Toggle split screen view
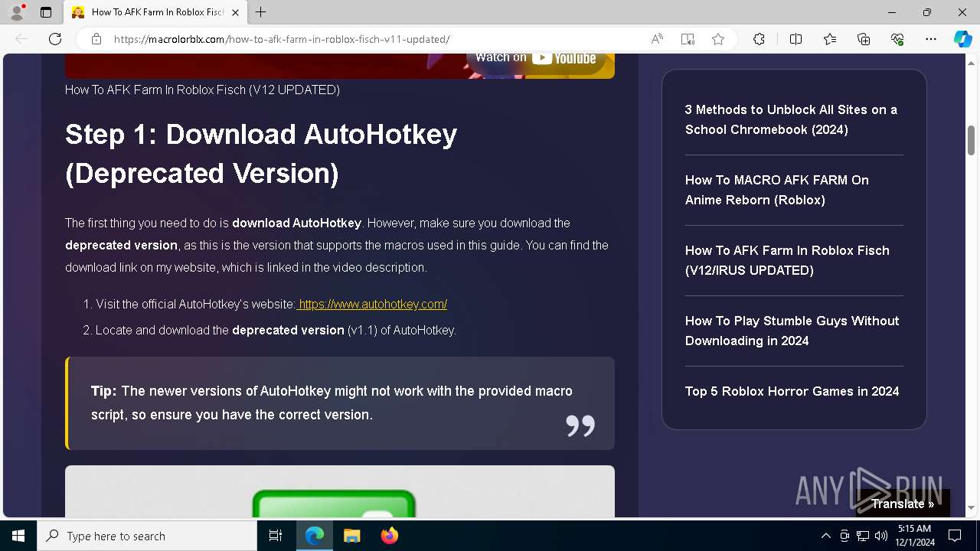Viewport: 980px width, 551px height. pyautogui.click(x=795, y=39)
